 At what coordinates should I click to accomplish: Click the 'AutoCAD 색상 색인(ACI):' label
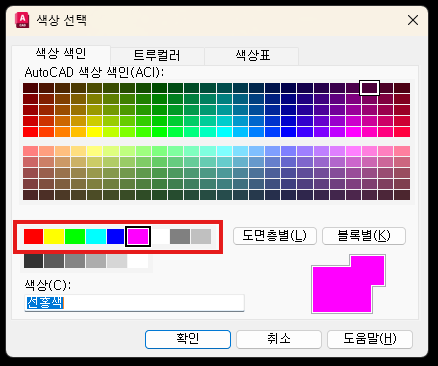point(94,72)
